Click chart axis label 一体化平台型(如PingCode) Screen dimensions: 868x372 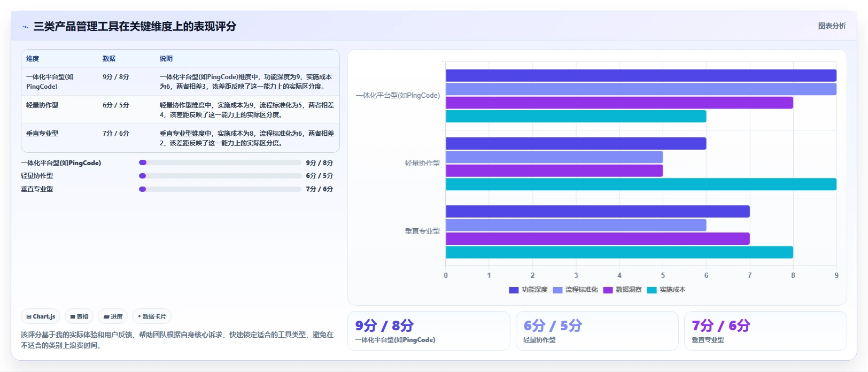click(x=398, y=96)
